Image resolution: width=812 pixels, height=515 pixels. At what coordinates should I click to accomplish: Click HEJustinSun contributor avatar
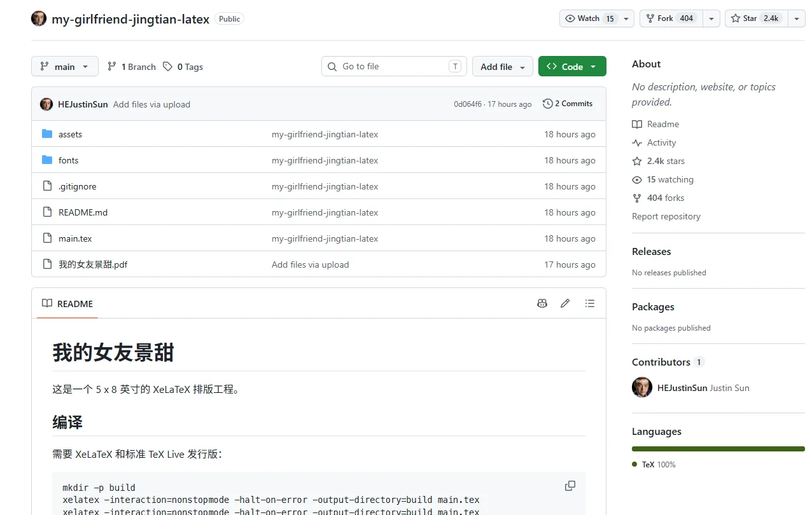(642, 387)
